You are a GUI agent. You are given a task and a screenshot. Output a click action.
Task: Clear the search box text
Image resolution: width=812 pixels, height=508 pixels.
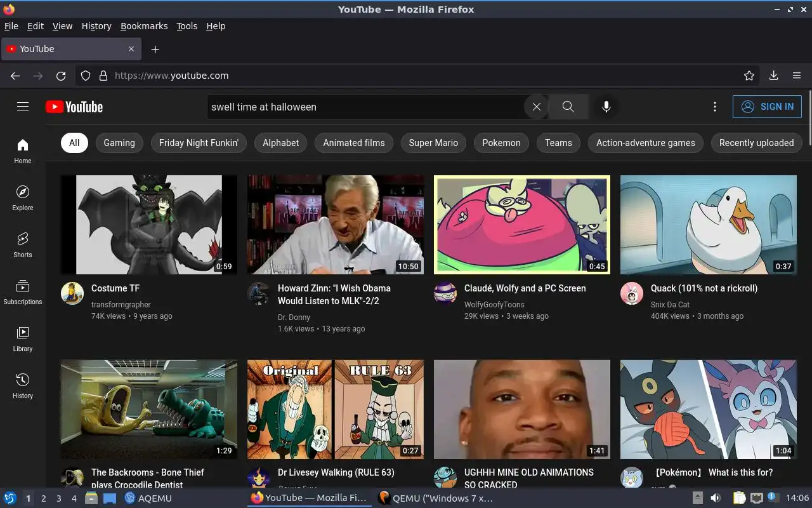tap(536, 107)
